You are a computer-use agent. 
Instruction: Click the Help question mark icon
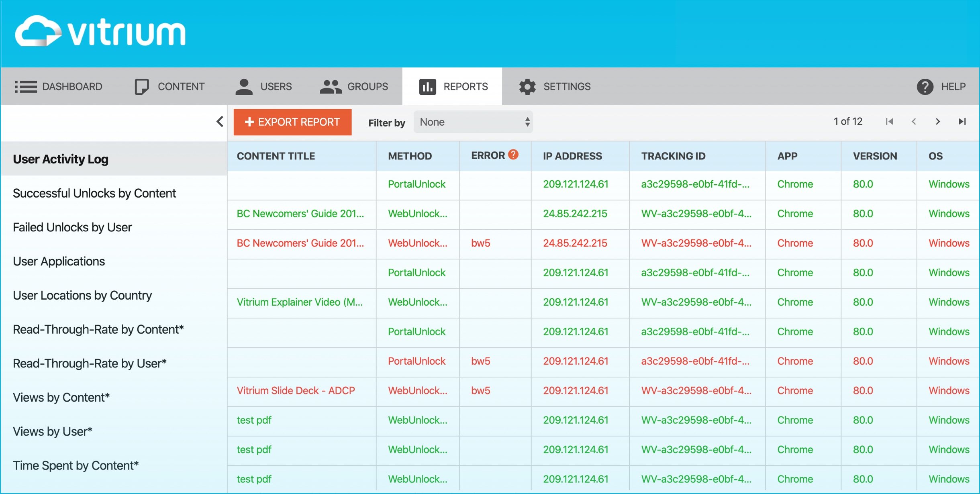(x=926, y=86)
